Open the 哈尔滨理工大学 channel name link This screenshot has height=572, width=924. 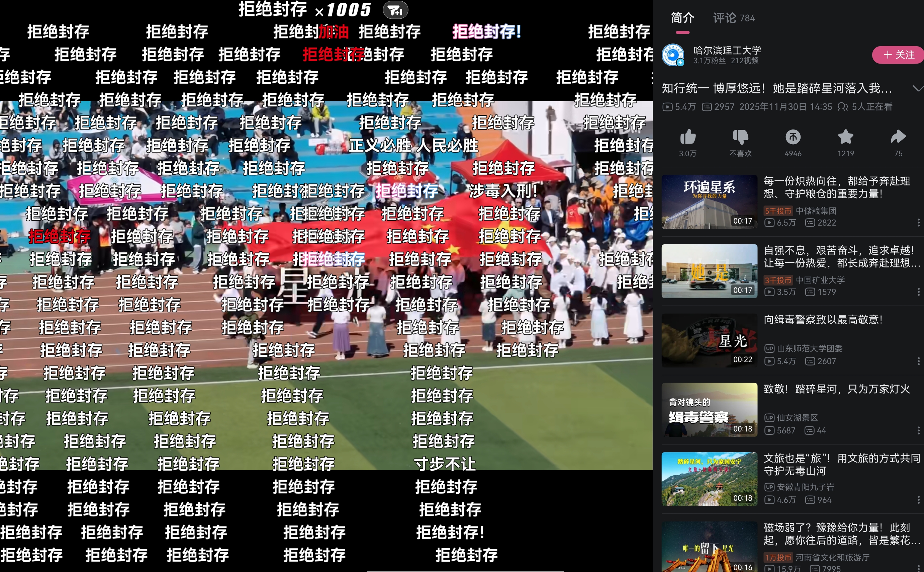click(x=727, y=50)
